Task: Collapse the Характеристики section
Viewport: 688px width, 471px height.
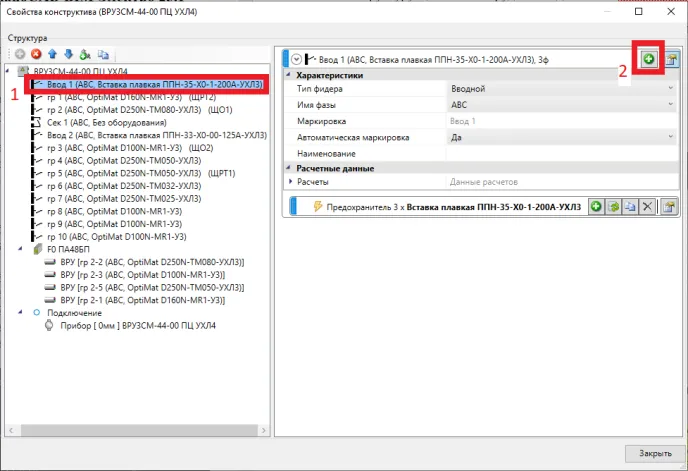Action: pos(291,75)
